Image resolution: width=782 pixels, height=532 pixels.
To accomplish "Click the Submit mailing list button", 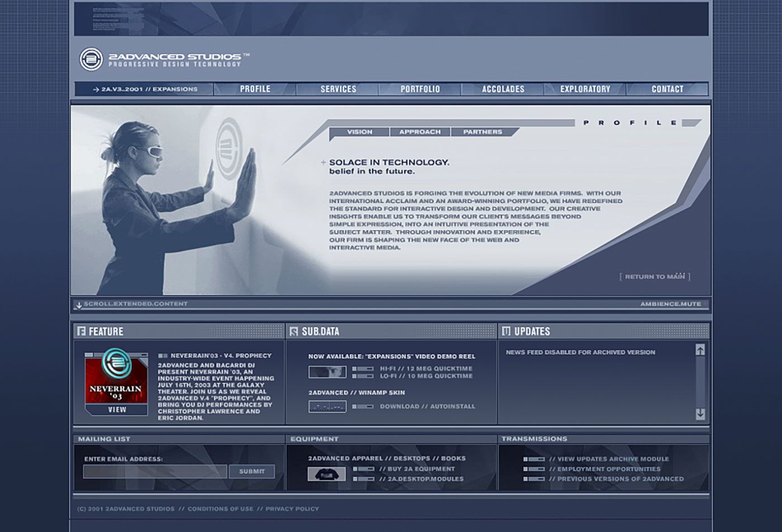I will pyautogui.click(x=252, y=471).
